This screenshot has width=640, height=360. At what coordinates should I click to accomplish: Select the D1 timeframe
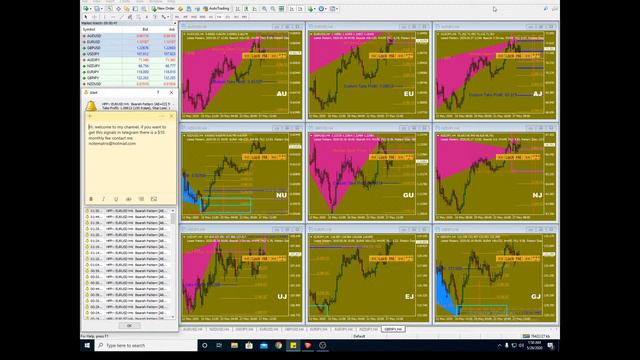(227, 17)
